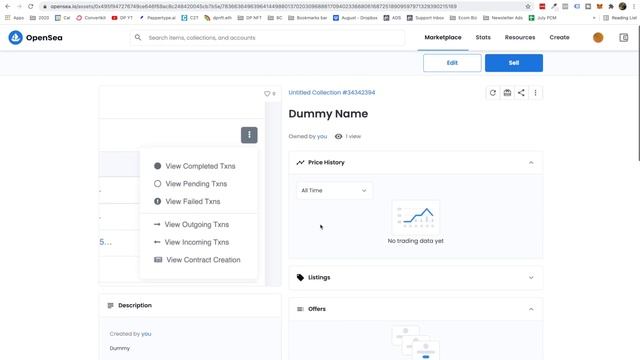Select View Contract Creation
The height and width of the screenshot is (360, 640).
point(197,260)
